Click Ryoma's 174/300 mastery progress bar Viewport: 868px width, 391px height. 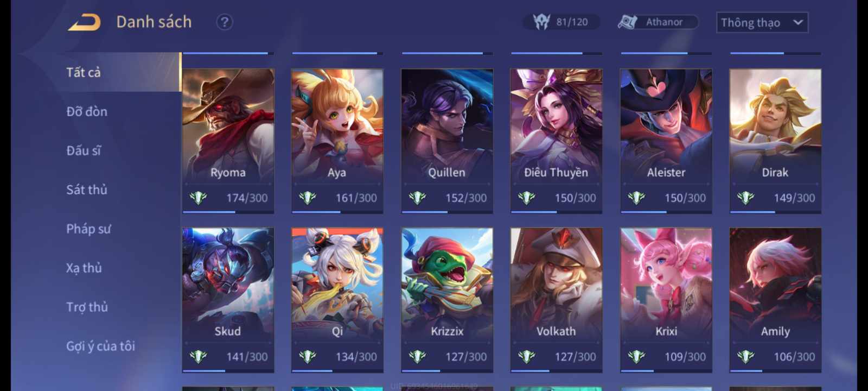pyautogui.click(x=228, y=212)
